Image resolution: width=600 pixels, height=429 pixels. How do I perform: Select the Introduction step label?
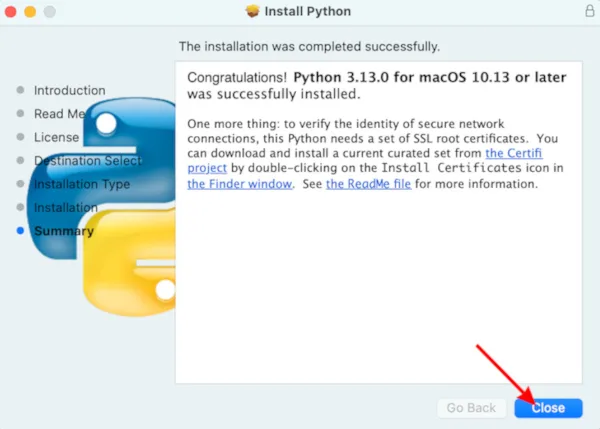point(70,90)
